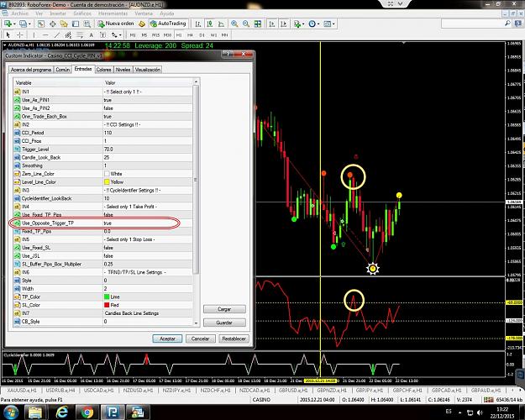Image resolution: width=525 pixels, height=420 pixels.
Task: Click the Aceptar button
Action: click(x=167, y=339)
